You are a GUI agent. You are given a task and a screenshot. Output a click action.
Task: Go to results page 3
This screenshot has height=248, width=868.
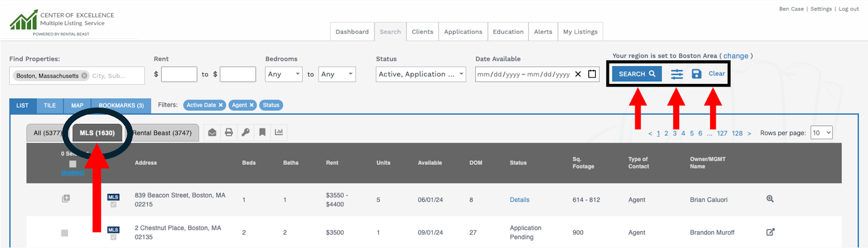[x=675, y=133]
